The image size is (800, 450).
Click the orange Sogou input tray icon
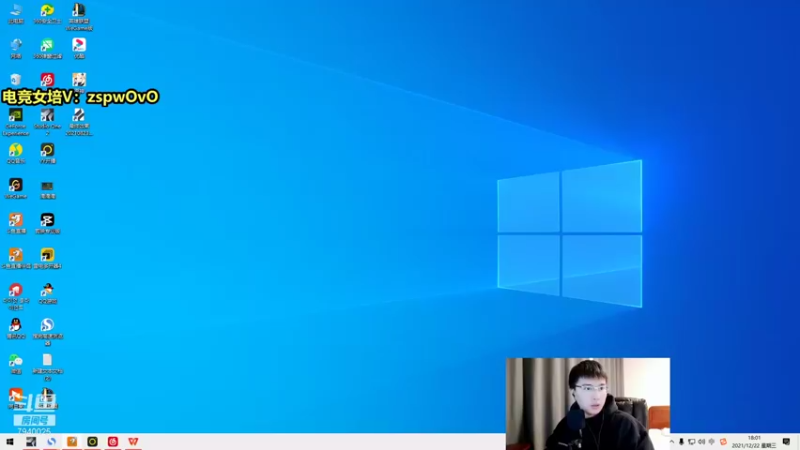pyautogui.click(x=723, y=442)
